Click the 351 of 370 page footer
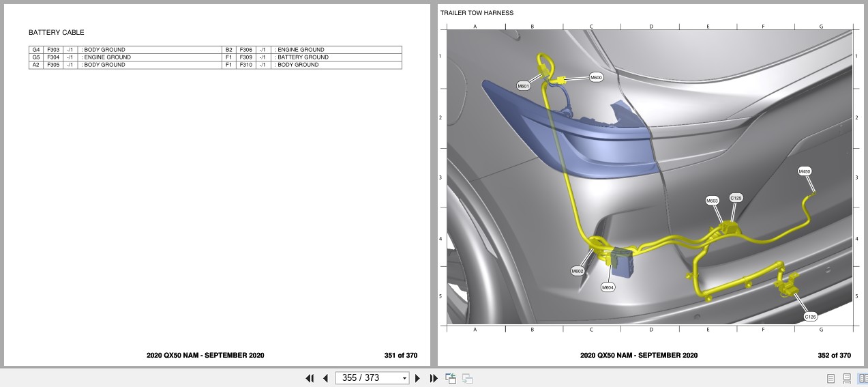This screenshot has width=868, height=387. [x=401, y=356]
